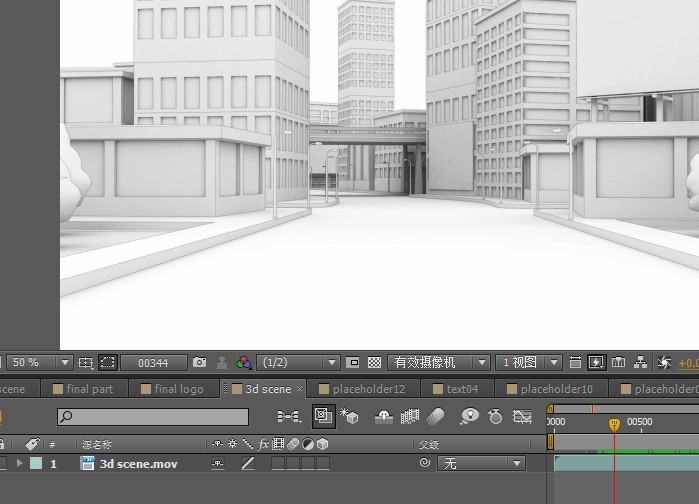The width and height of the screenshot is (699, 504).
Task: Enable Motion Blur for the composition
Action: (435, 416)
